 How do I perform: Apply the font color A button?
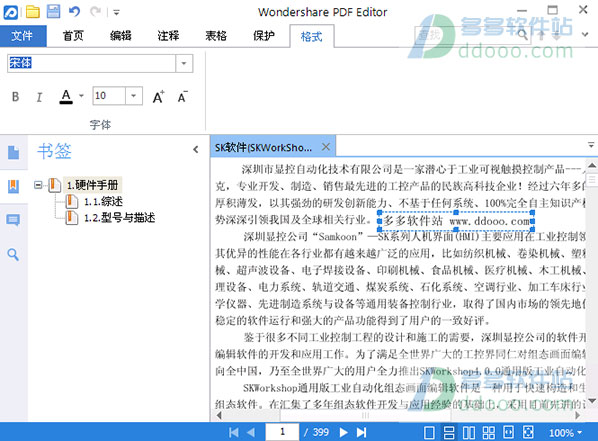tap(66, 97)
